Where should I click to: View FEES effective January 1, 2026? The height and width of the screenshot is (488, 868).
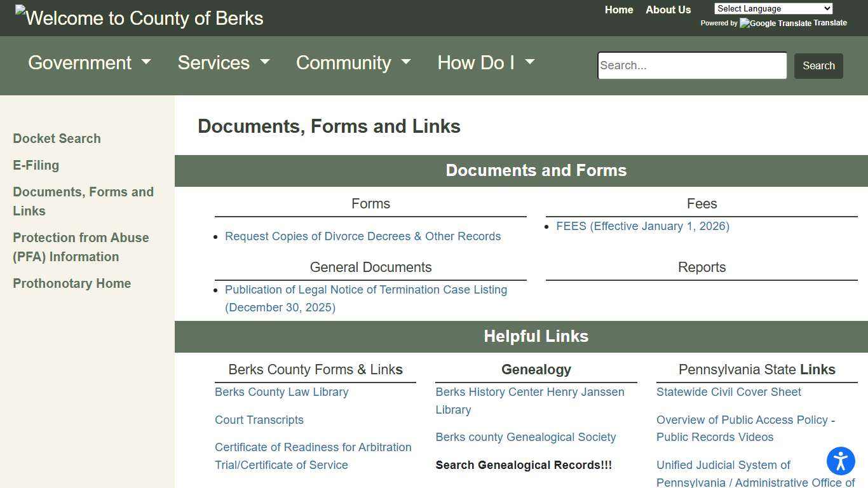[x=642, y=226]
